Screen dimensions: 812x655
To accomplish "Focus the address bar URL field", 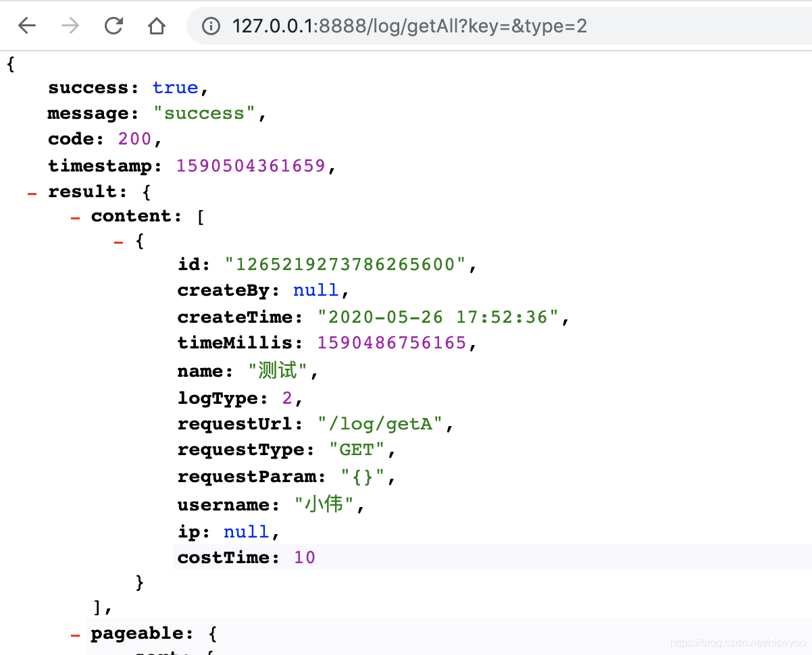I will 500,26.
